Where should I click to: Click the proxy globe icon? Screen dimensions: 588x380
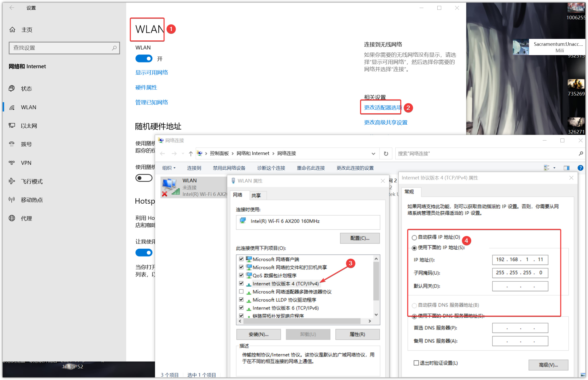[x=12, y=218]
